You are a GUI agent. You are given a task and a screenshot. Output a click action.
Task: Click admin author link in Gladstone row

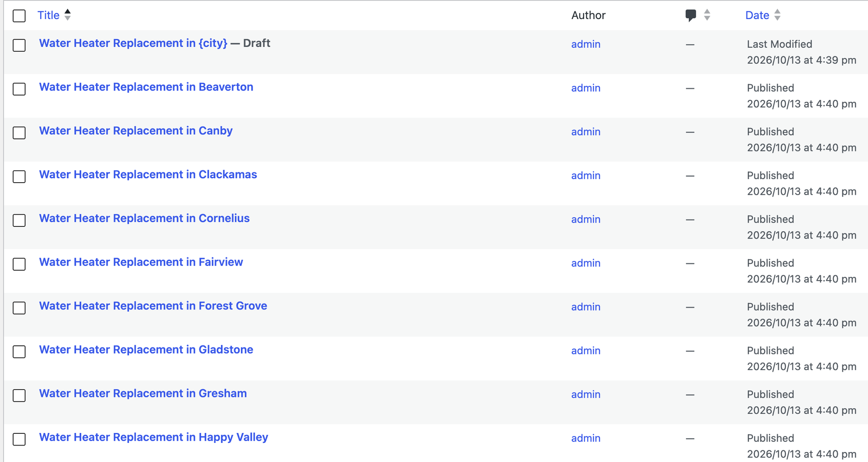click(585, 351)
